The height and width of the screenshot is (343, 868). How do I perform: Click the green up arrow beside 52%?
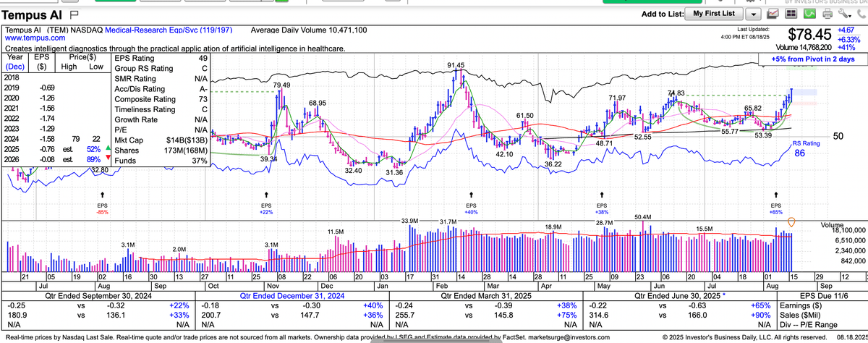click(x=109, y=149)
